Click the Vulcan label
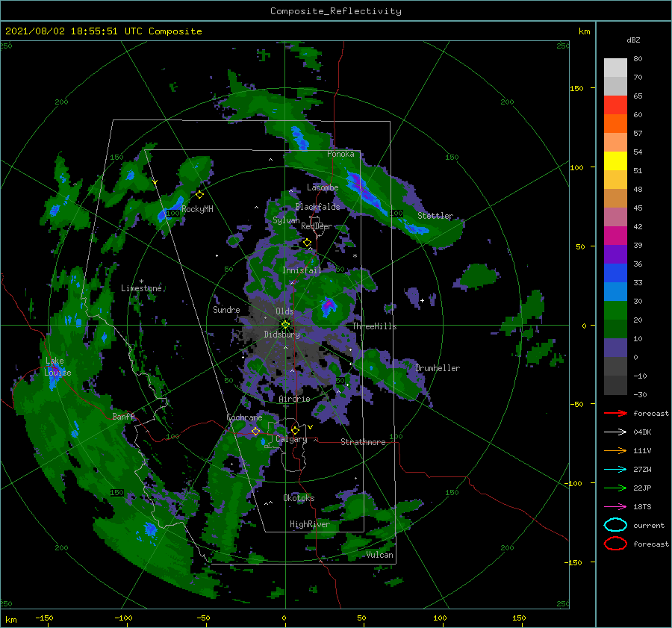Screen dimensions: 672x628 (x=380, y=555)
